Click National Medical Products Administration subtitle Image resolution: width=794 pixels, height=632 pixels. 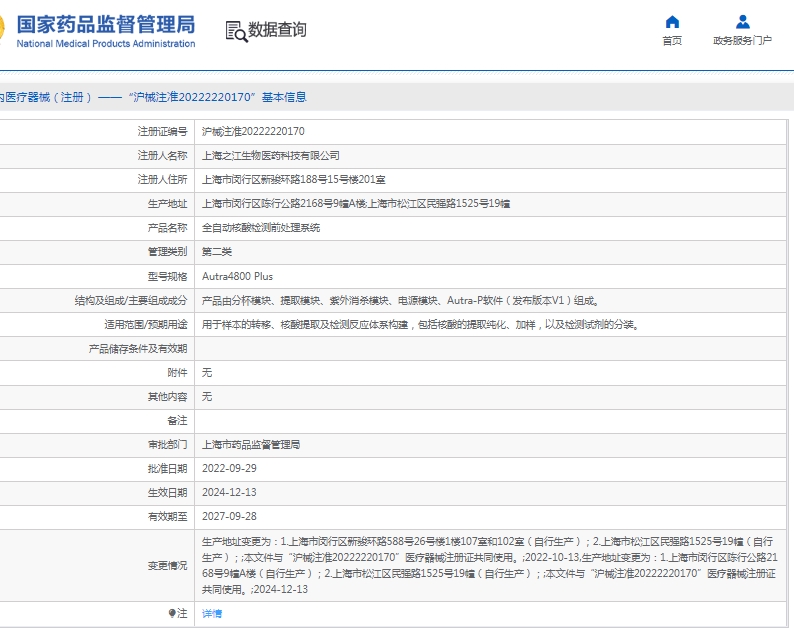point(106,44)
